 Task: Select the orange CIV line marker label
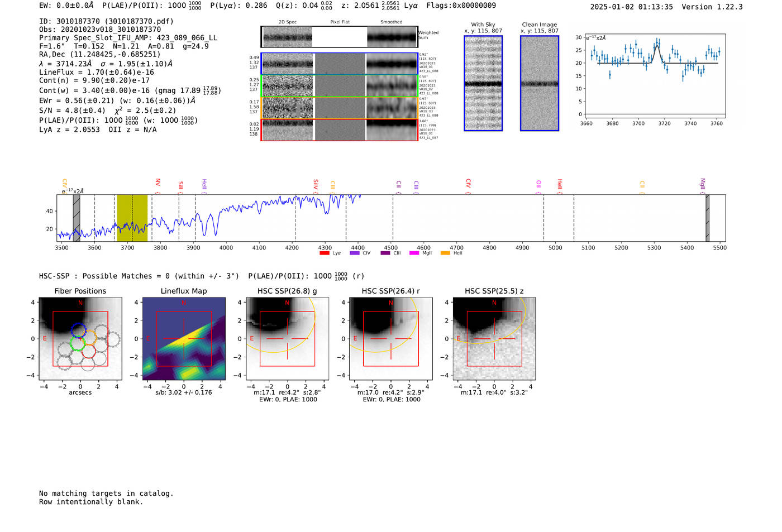pyautogui.click(x=65, y=183)
